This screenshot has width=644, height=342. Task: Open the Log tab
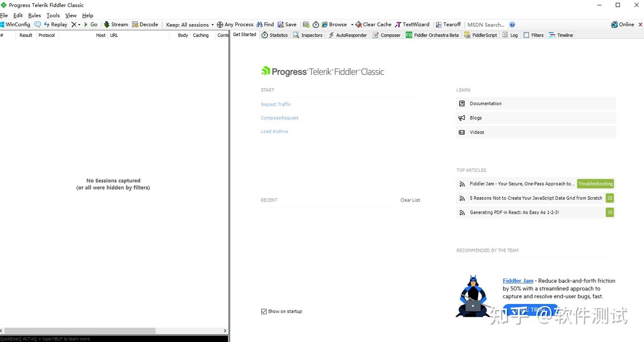click(x=510, y=35)
